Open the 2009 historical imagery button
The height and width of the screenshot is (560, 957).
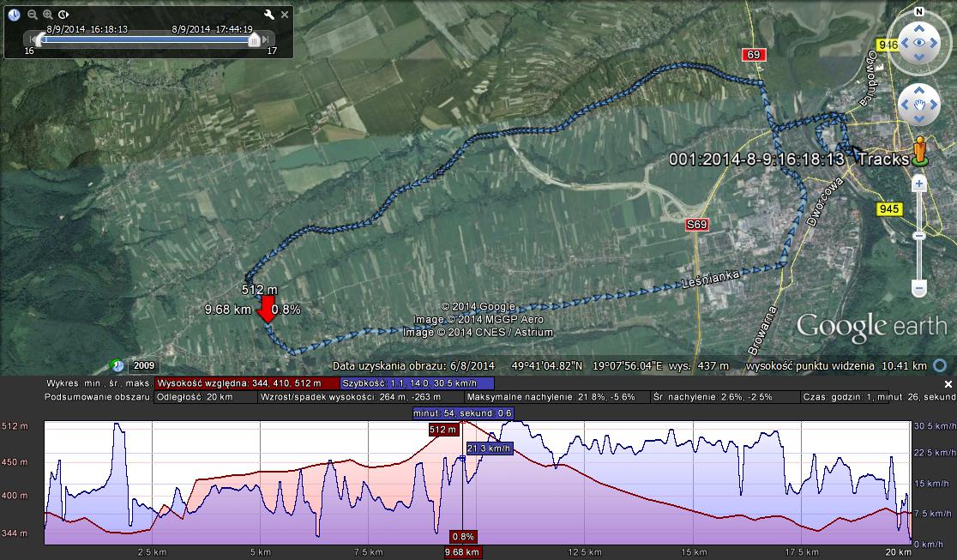pyautogui.click(x=142, y=366)
